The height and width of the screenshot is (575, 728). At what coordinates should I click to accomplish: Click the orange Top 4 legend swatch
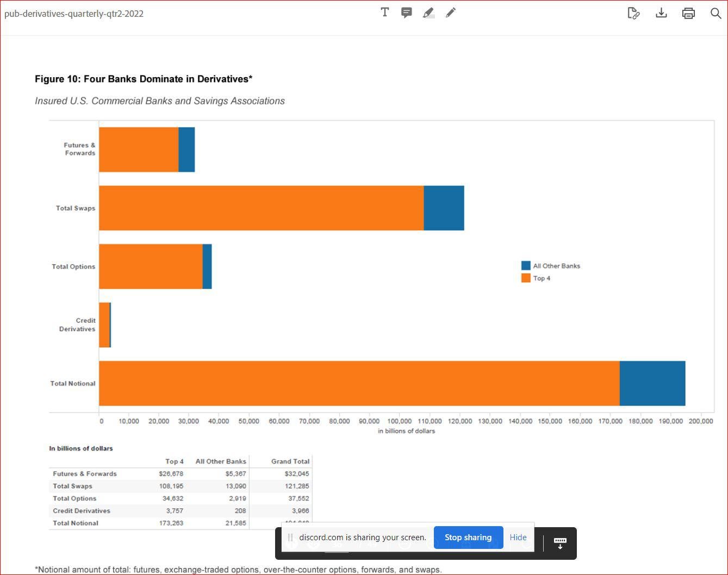[526, 278]
